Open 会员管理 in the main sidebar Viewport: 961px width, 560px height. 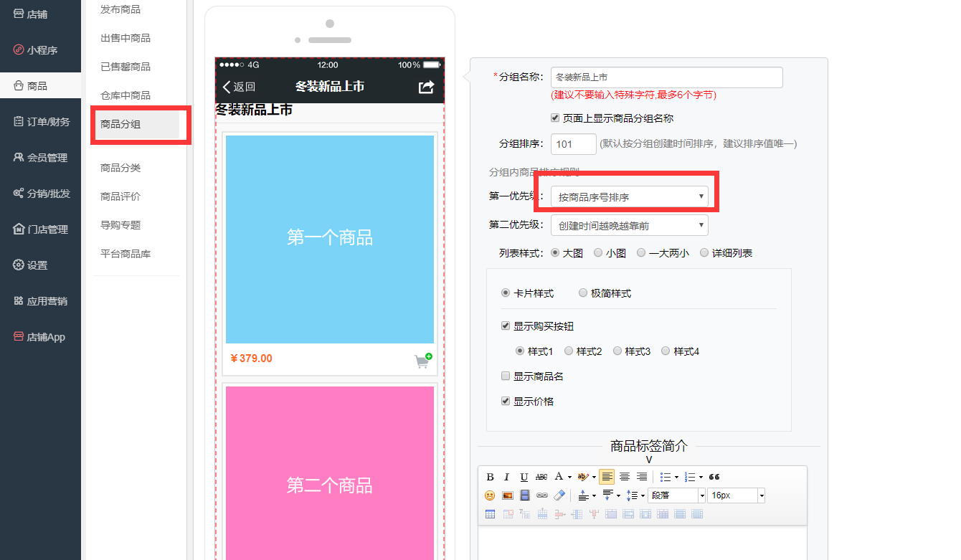point(41,158)
